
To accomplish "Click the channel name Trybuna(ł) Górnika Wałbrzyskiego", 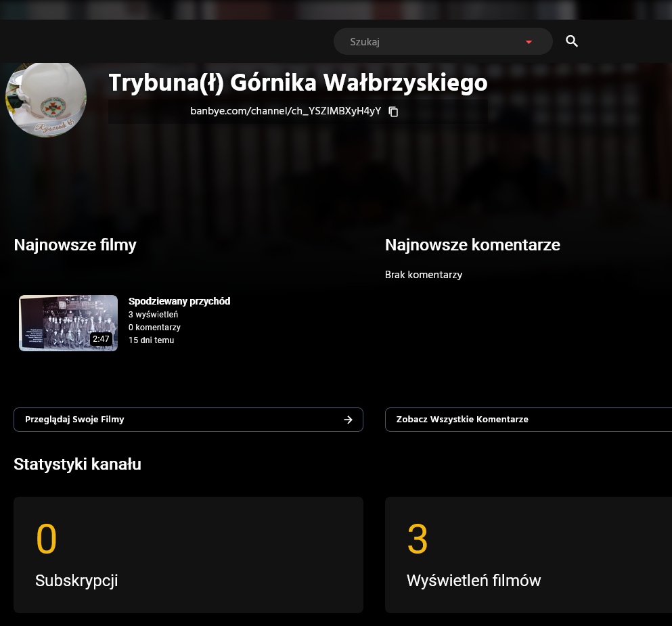I will pos(298,83).
